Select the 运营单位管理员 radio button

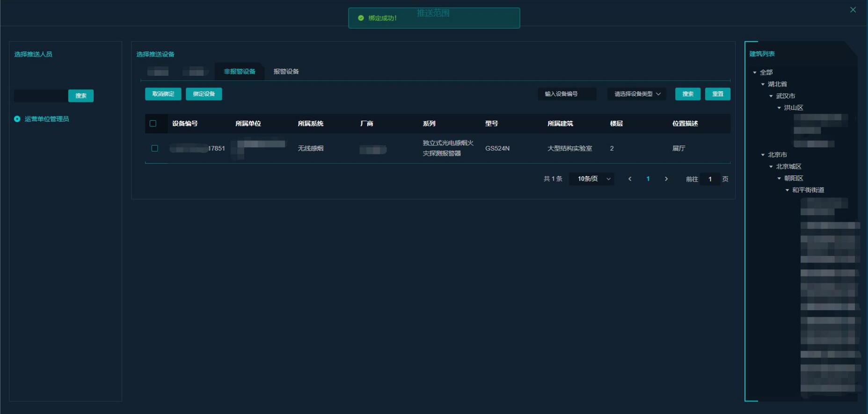17,119
